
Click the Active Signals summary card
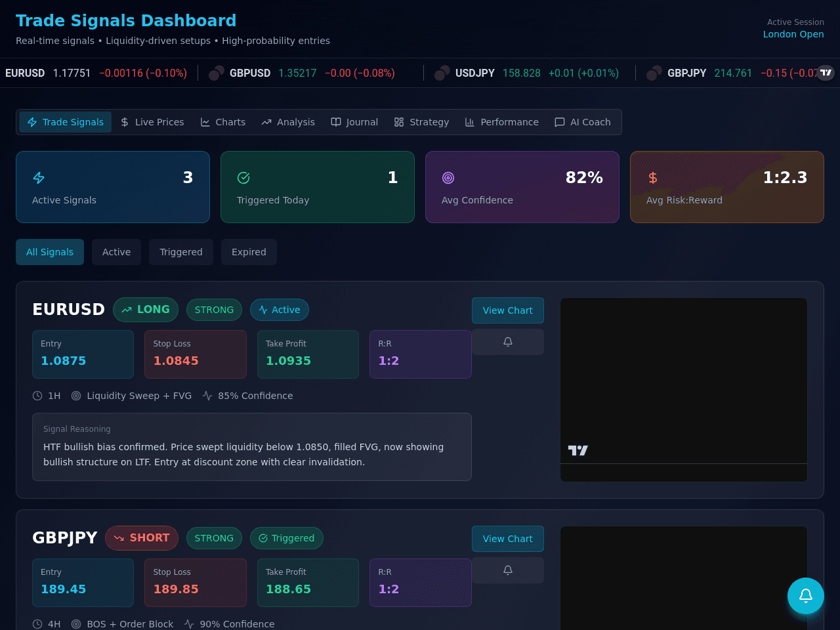pos(113,187)
